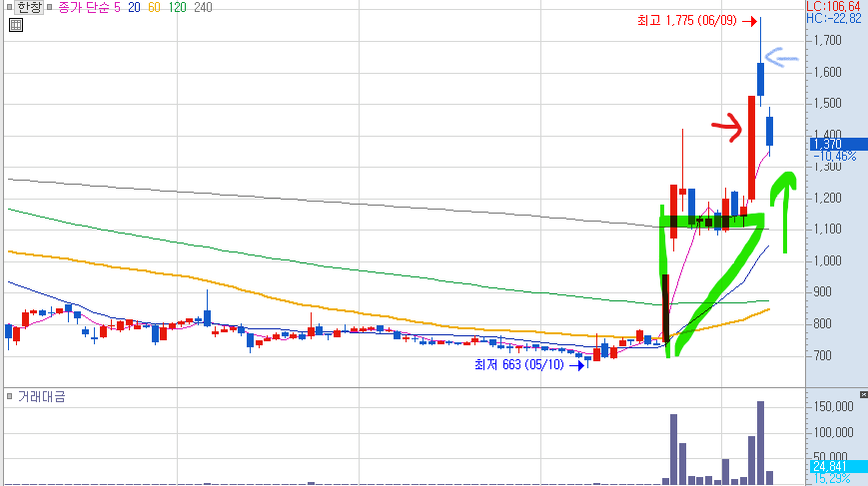
Task: Click the gray square marker before 한창
Action: [x=9, y=7]
